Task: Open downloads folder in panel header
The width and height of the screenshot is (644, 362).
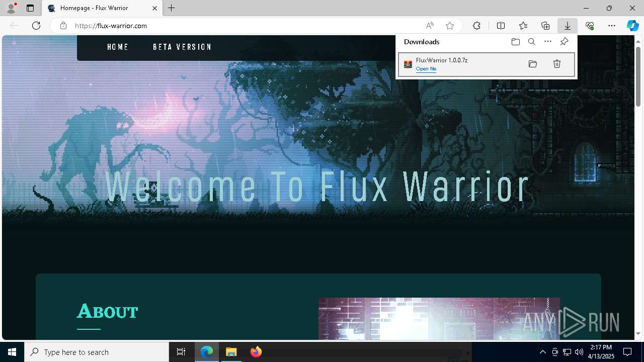Action: pos(516,42)
